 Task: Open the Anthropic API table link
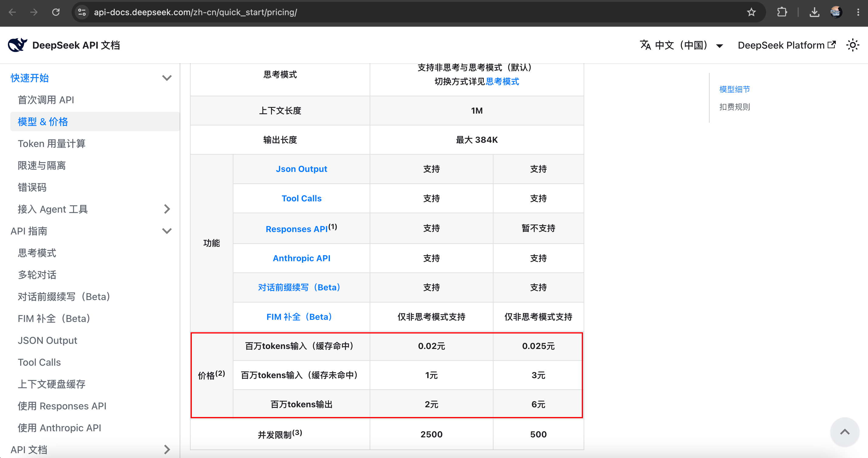coord(302,258)
